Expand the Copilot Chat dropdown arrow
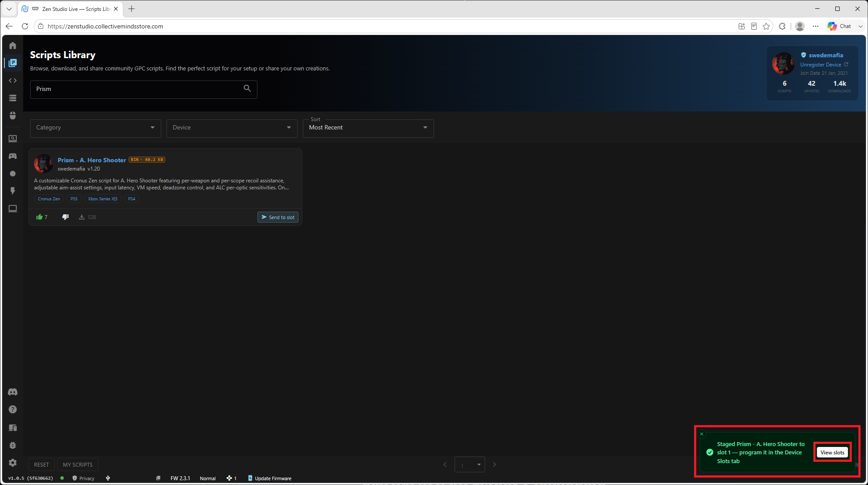 pos(860,26)
